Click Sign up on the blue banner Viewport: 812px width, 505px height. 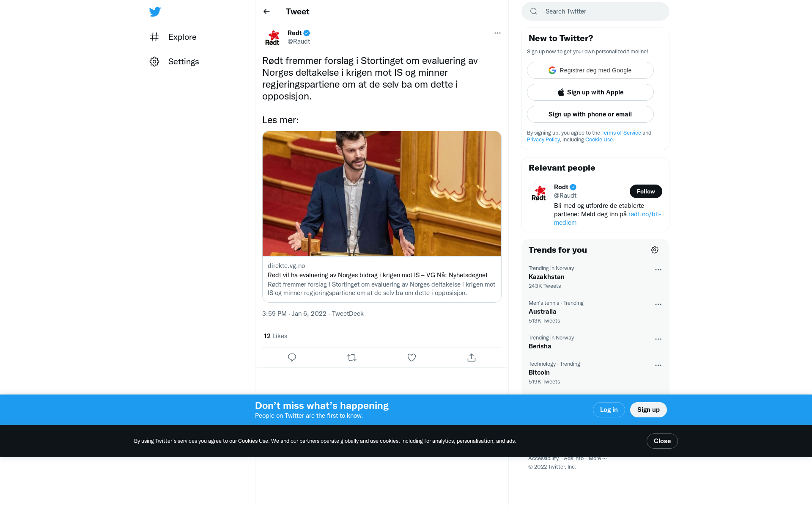648,410
